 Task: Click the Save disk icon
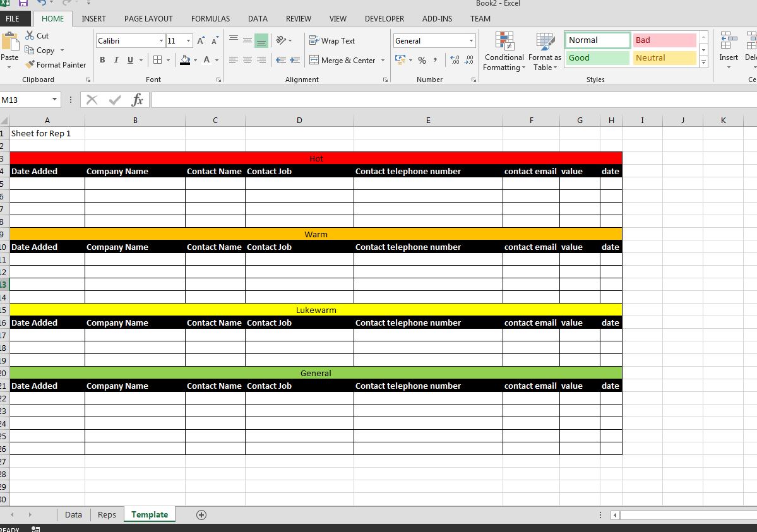[23, 3]
